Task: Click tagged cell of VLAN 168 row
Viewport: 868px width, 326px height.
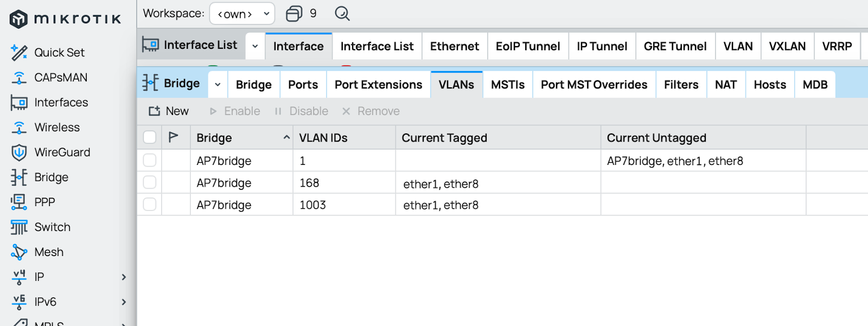Action: click(498, 183)
